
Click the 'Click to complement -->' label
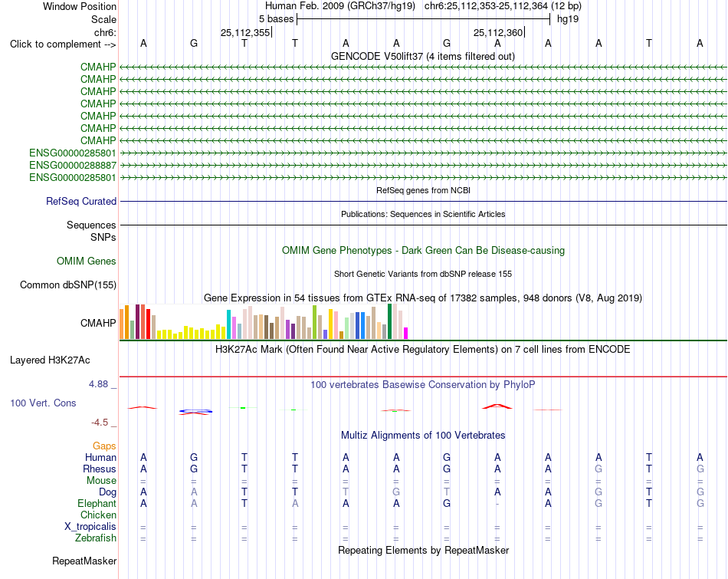[63, 44]
